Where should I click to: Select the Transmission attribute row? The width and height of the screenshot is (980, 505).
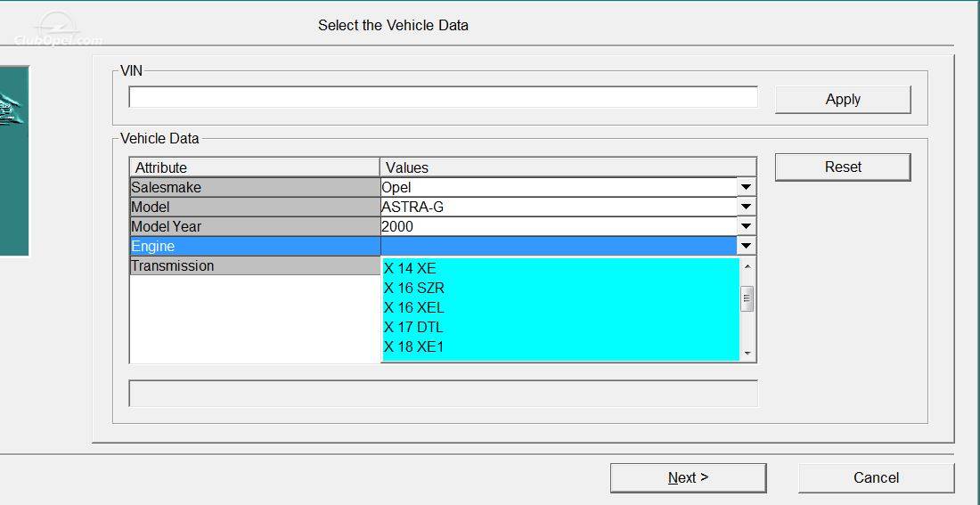click(255, 265)
